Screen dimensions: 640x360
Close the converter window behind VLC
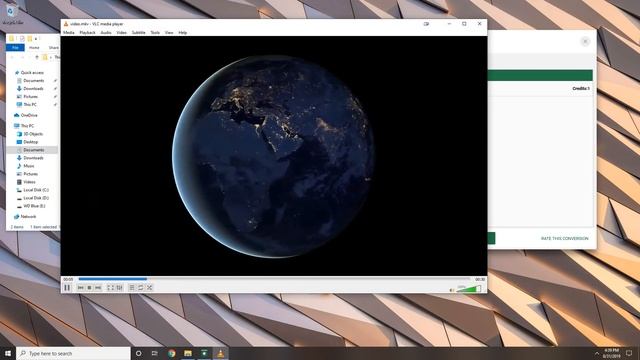(x=585, y=41)
